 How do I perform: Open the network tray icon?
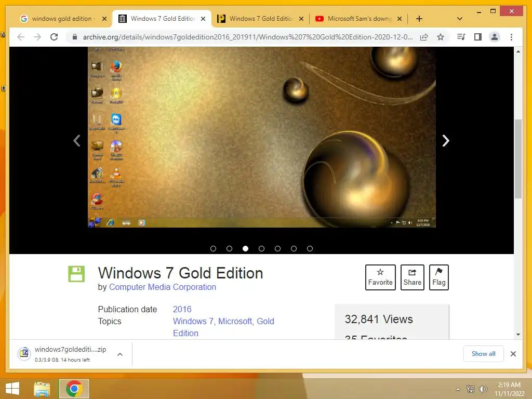[x=471, y=389]
